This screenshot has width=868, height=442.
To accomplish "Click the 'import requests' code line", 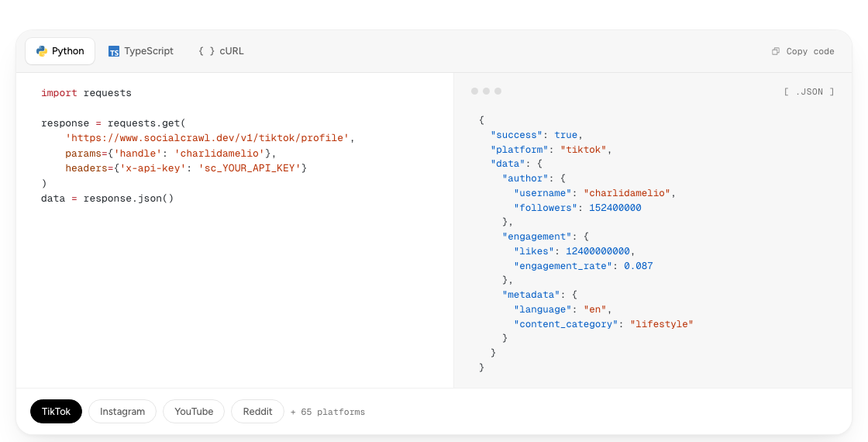I will coord(86,93).
